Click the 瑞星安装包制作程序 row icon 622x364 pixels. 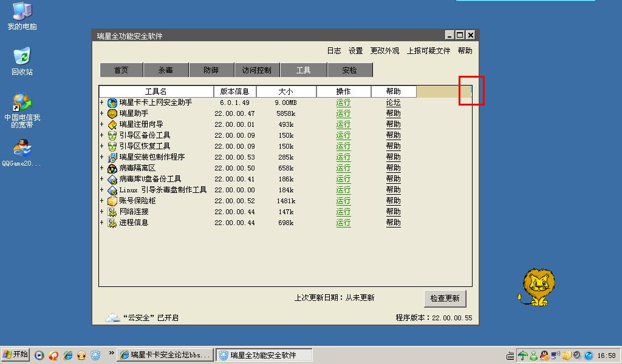click(x=112, y=158)
